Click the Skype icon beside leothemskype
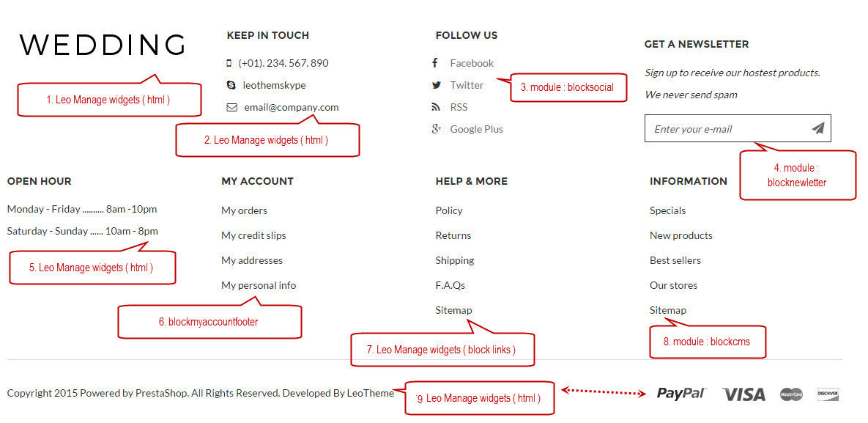 [231, 85]
